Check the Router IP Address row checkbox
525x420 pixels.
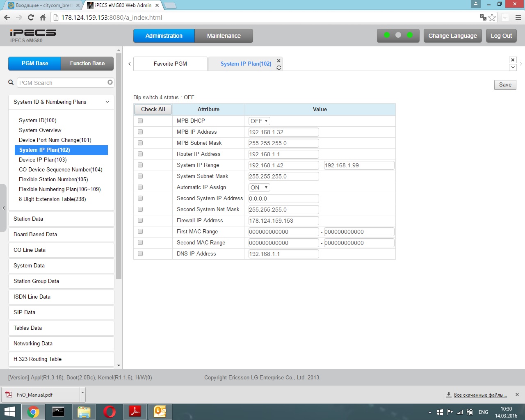tap(140, 154)
